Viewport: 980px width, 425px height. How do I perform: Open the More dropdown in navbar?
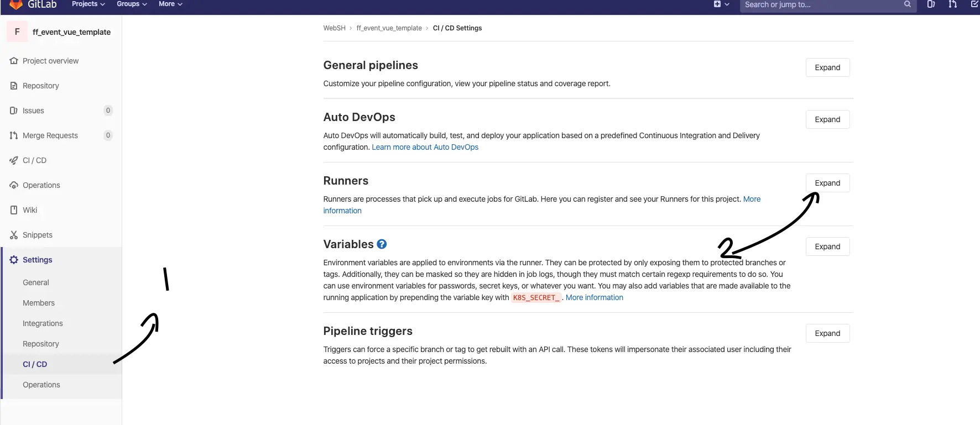170,4
